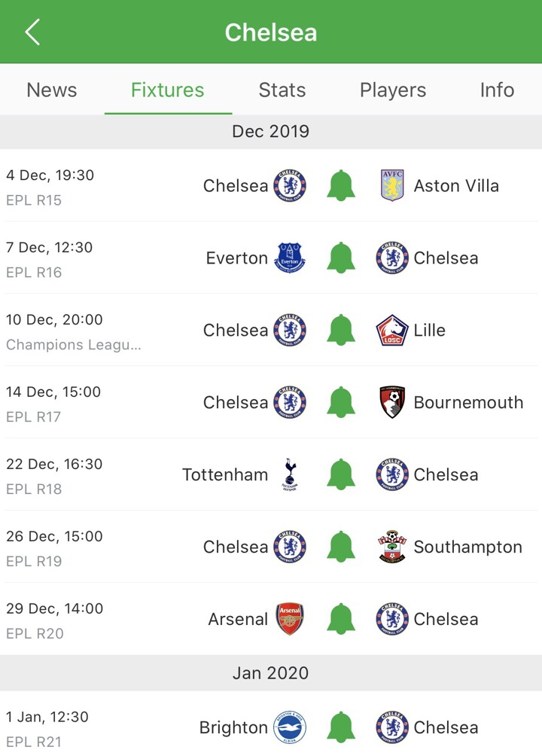Tap the Everton club crest
Viewport: 542px width, 756px height.
290,258
